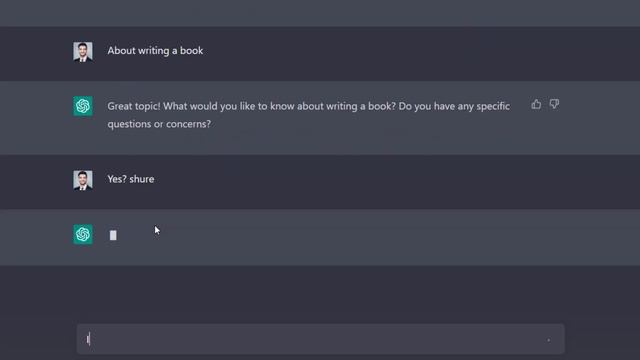Click the thumbs up icon on the response

click(536, 104)
